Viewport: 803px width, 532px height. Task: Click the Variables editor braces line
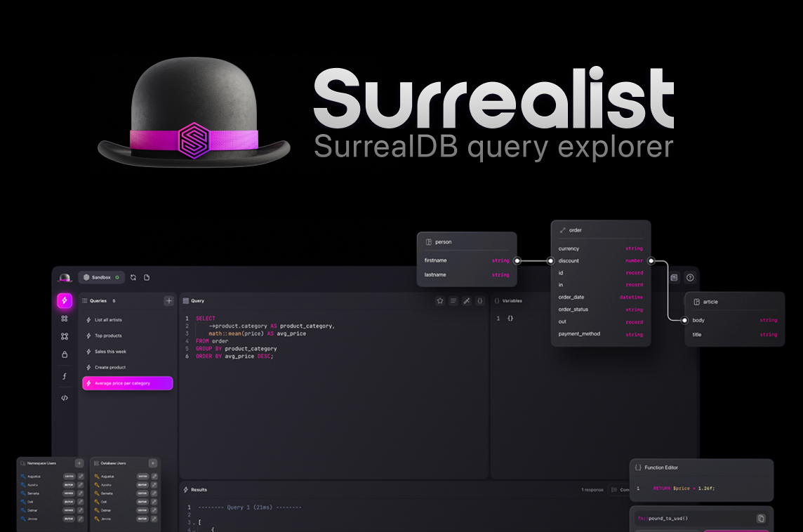point(510,319)
